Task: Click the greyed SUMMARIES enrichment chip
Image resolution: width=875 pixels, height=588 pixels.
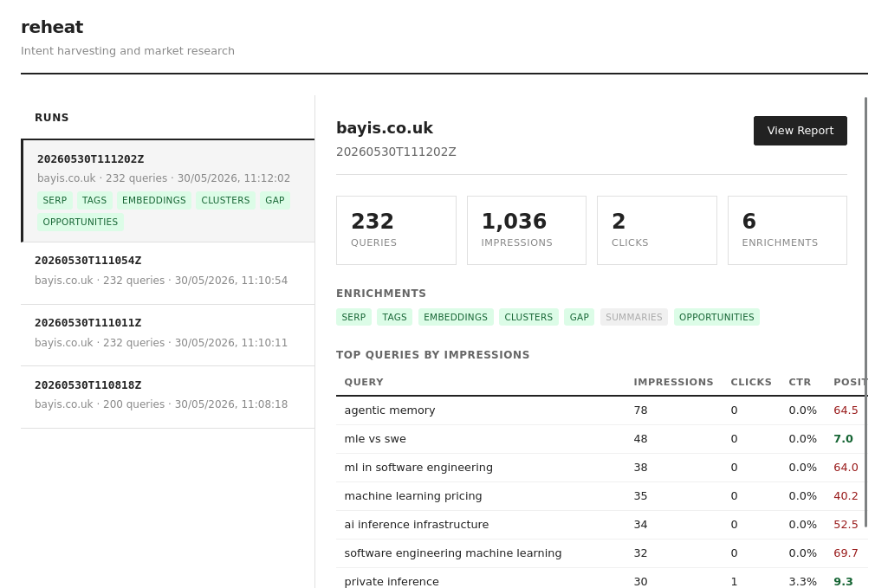Action: (634, 317)
